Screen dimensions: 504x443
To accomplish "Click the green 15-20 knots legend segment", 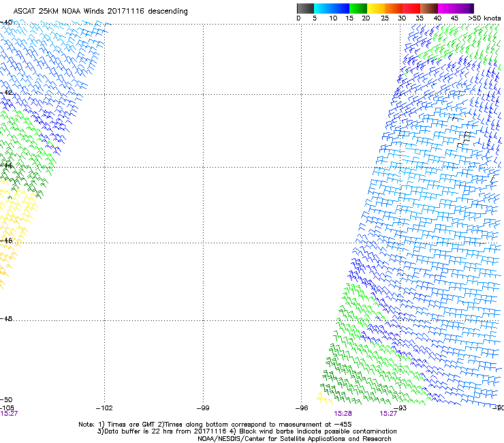I will 358,8.
